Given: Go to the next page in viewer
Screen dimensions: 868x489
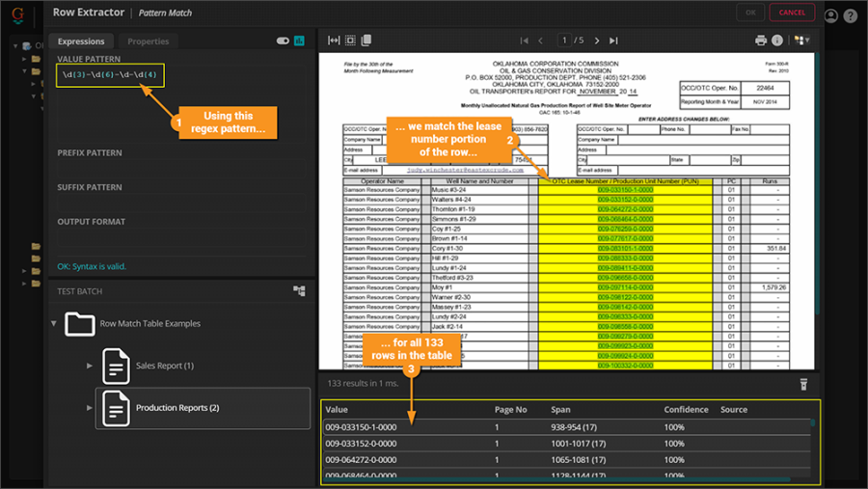Looking at the screenshot, I should pos(597,41).
